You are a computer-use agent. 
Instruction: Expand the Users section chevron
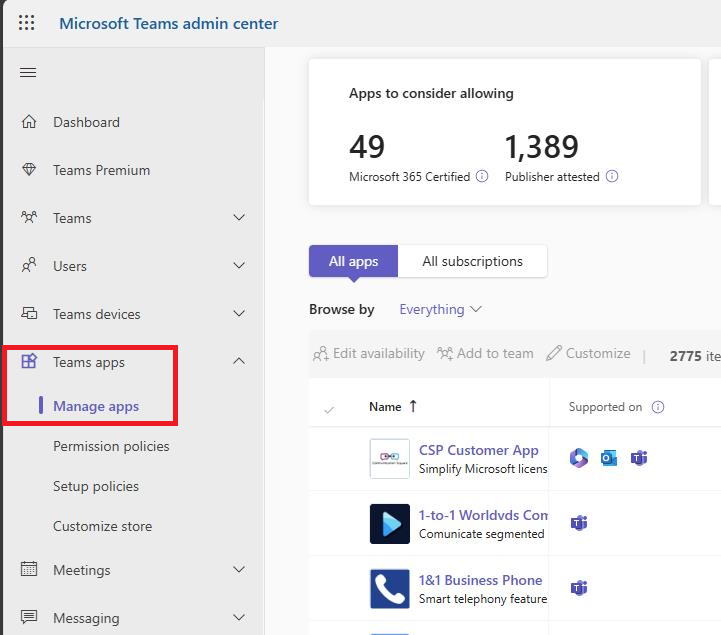(x=239, y=265)
